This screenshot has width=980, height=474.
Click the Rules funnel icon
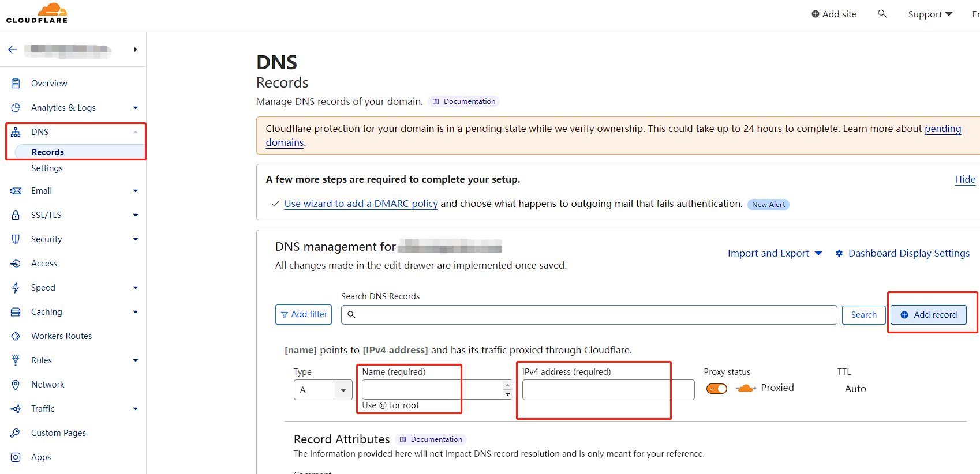click(x=16, y=360)
